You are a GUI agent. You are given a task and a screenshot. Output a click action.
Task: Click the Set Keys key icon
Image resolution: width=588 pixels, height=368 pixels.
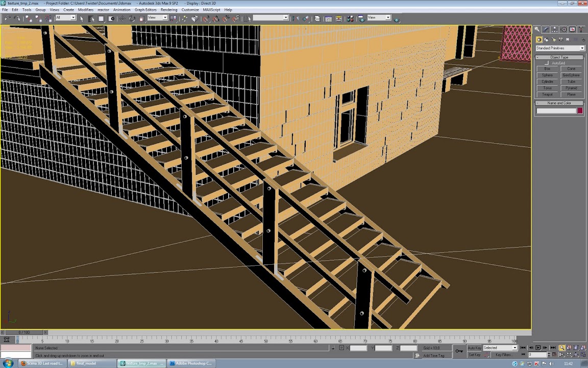click(x=459, y=351)
